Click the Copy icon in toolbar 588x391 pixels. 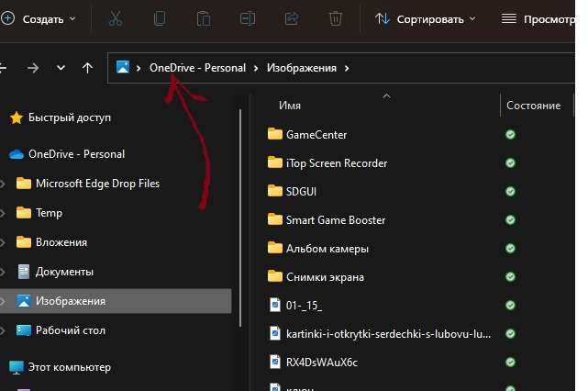click(160, 18)
